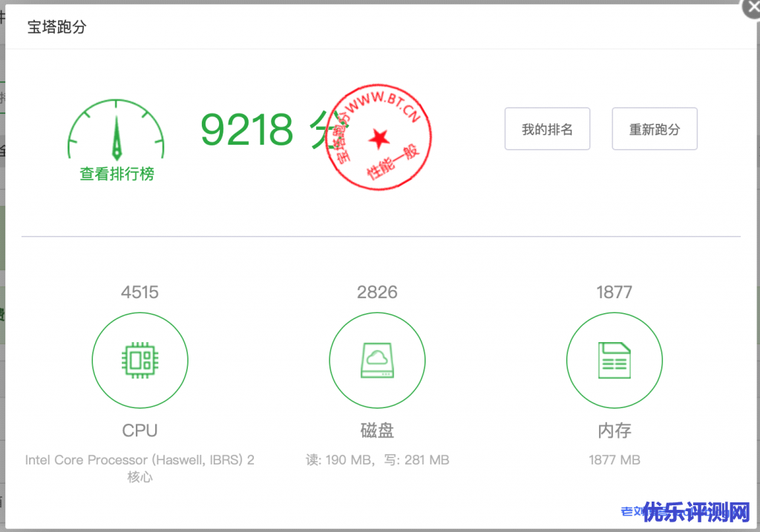
Task: Select the memory score 1877 above icon
Action: [614, 292]
